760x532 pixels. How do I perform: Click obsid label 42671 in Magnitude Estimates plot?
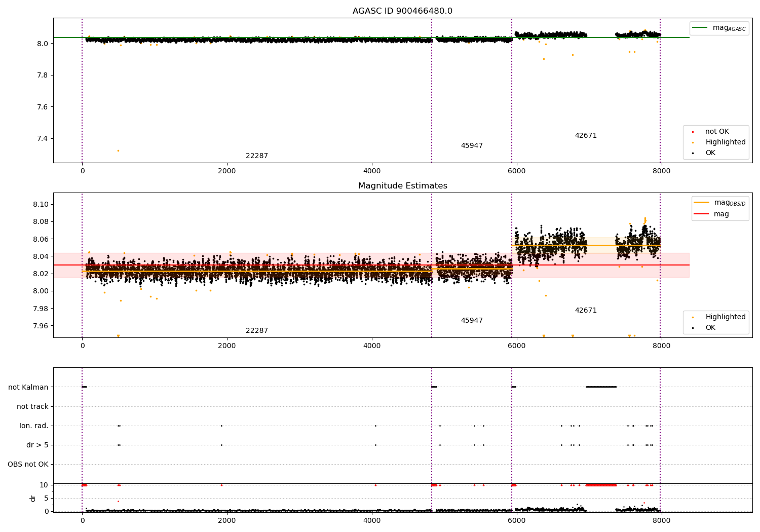(x=586, y=311)
